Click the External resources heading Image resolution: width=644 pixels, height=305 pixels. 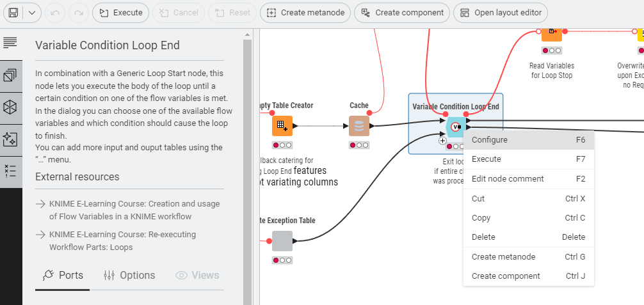[77, 177]
